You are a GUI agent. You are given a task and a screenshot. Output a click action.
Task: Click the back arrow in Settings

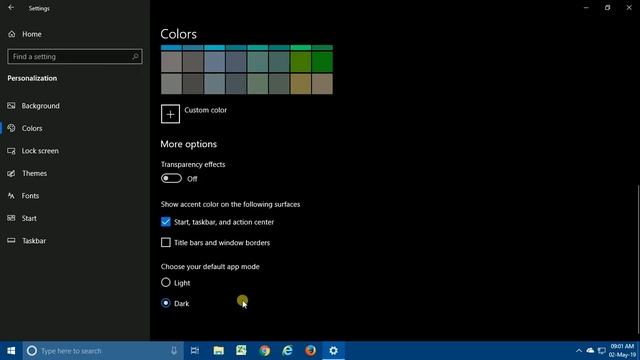coord(11,8)
